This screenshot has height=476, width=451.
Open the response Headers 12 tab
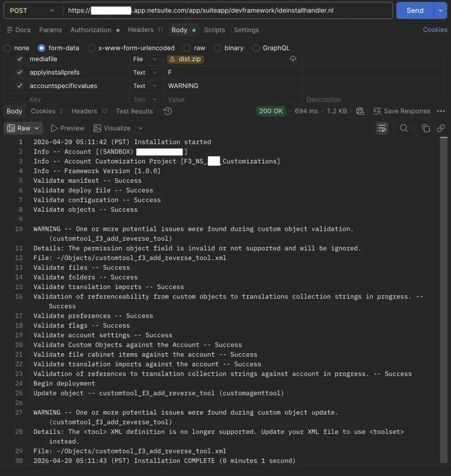(89, 111)
